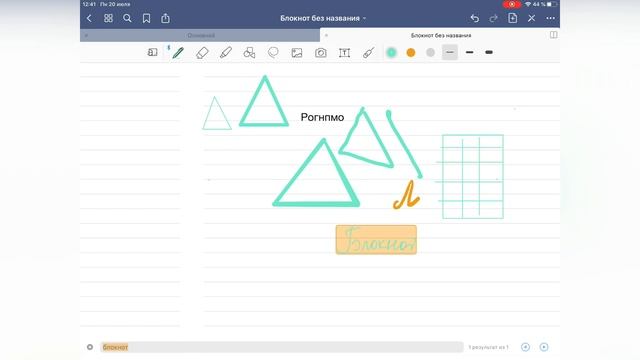Select the Блокнот без названия tab

coord(441,36)
